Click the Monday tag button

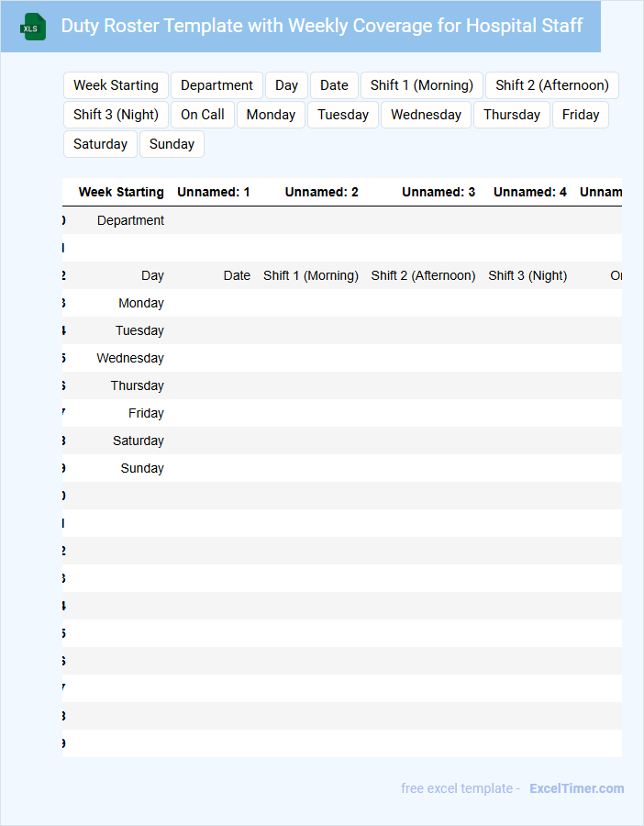tap(272, 115)
